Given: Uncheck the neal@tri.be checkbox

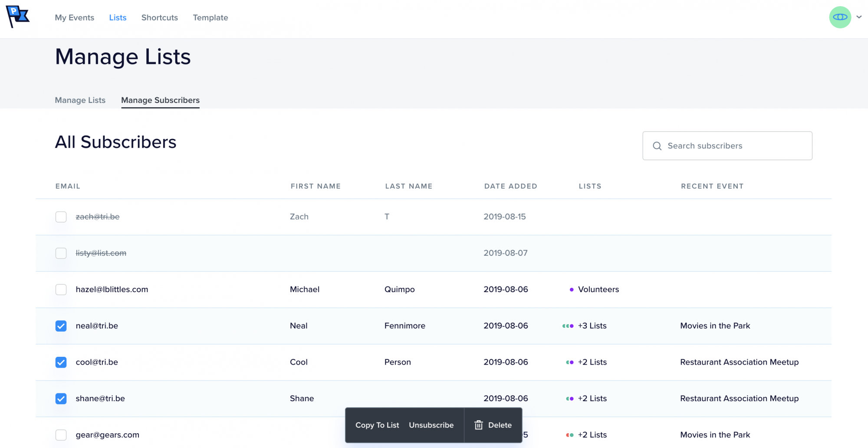Looking at the screenshot, I should click(61, 326).
